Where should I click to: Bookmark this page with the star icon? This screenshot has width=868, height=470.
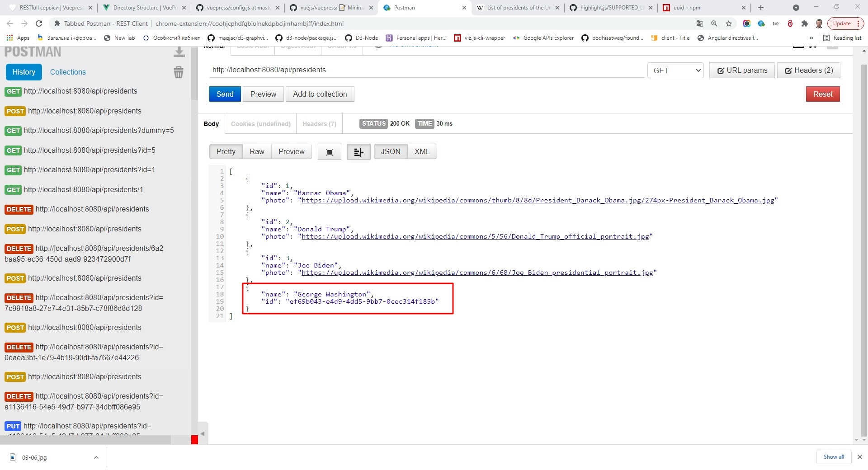click(x=729, y=23)
